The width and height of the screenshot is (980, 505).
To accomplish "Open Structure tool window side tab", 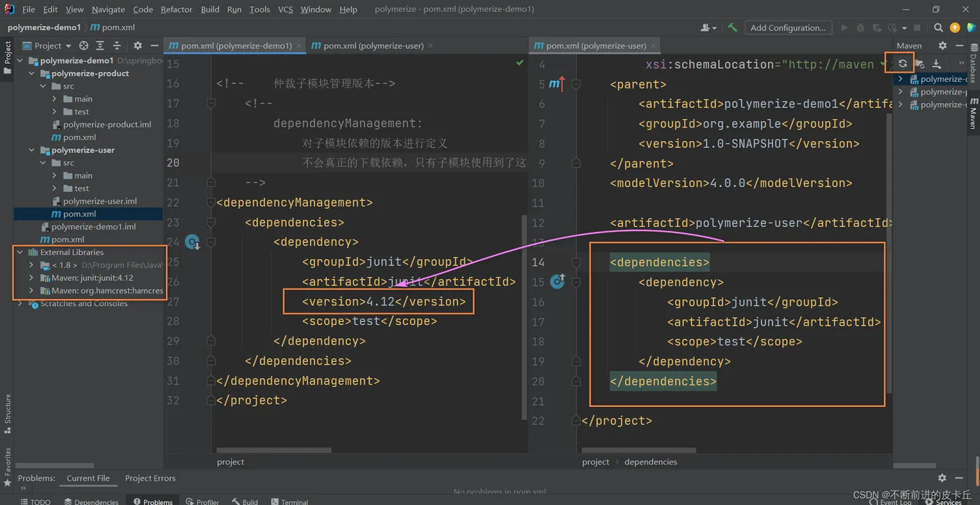I will [x=7, y=413].
